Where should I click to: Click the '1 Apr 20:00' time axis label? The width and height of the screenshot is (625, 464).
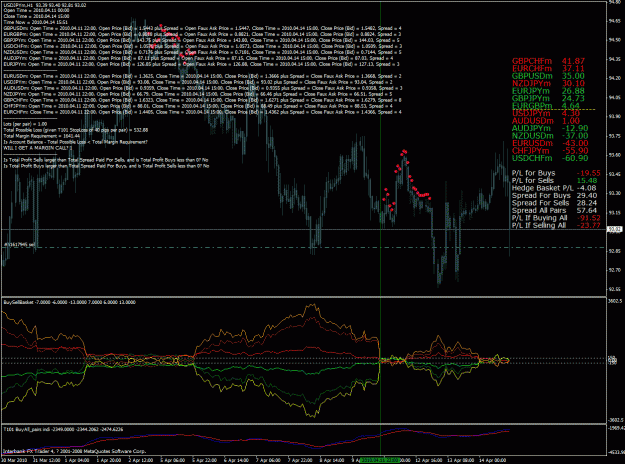109,460
